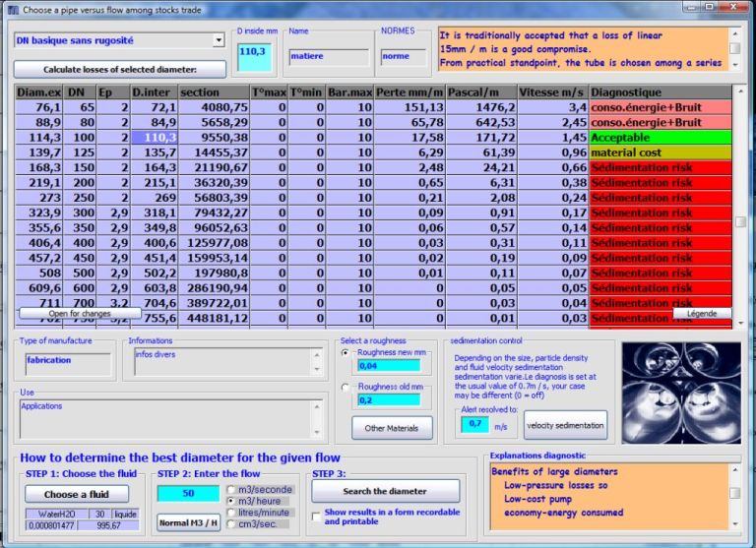Select the litres/minute unit radio
The image size is (756, 548).
click(231, 513)
